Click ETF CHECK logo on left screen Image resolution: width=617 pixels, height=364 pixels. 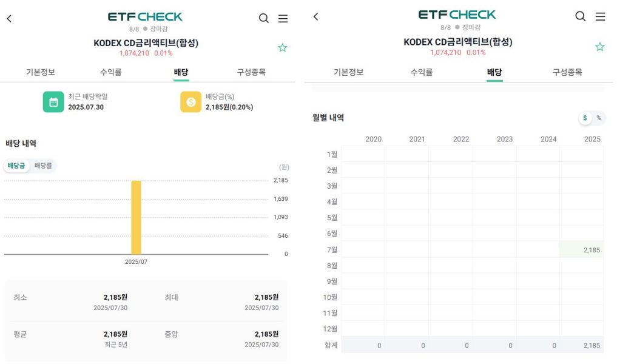[x=145, y=16]
